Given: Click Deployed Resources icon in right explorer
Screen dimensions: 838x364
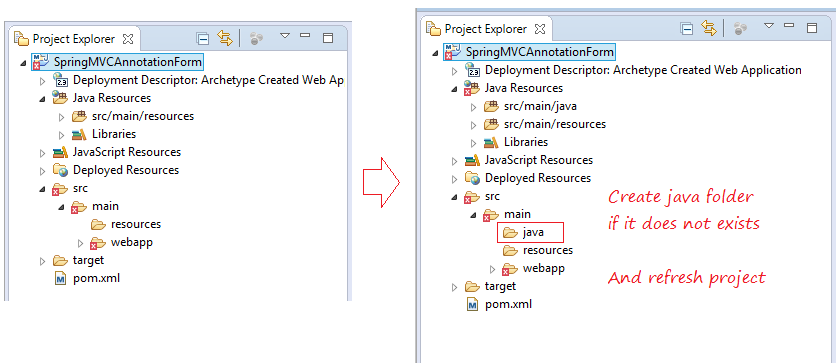Looking at the screenshot, I should pyautogui.click(x=472, y=178).
